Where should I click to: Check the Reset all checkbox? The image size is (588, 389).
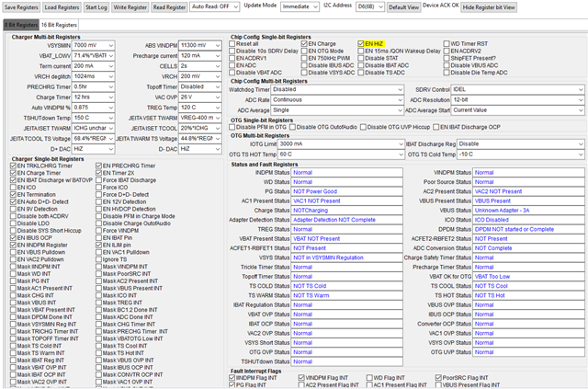tap(232, 43)
